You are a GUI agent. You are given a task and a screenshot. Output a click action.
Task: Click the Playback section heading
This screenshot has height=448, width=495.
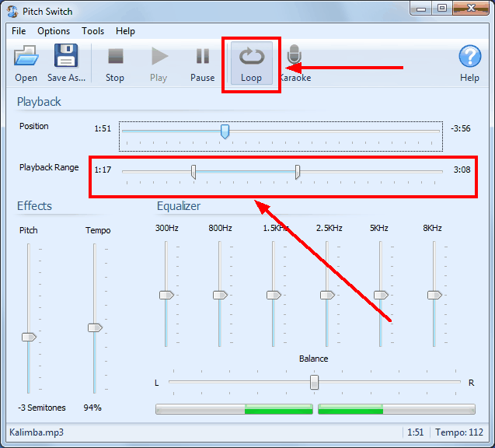39,102
